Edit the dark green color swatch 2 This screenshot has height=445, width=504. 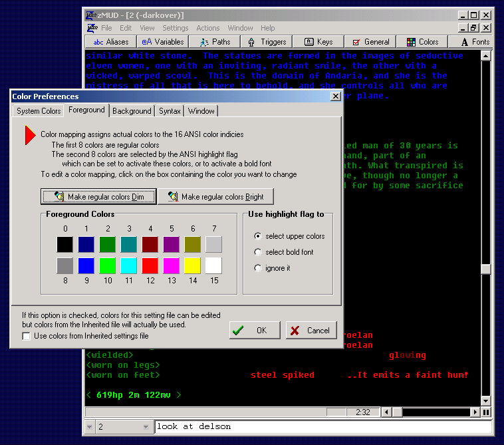[107, 244]
